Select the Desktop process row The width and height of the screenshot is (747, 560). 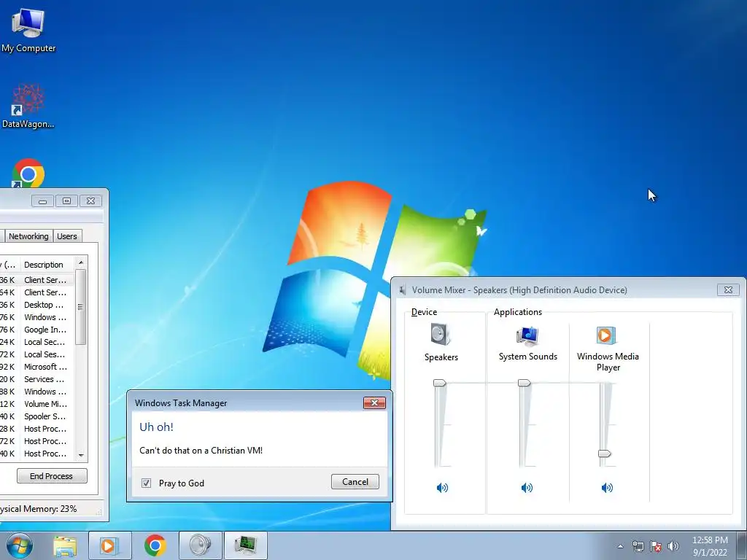point(37,305)
